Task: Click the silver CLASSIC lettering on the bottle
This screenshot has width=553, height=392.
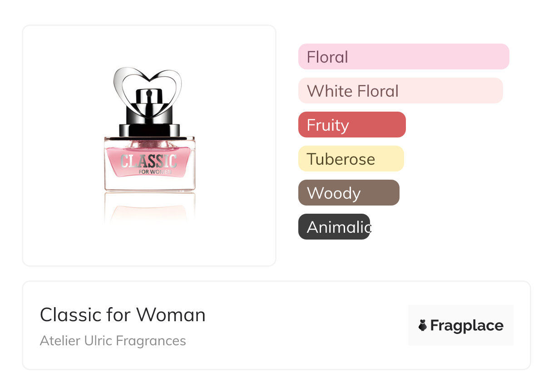Action: (x=148, y=162)
